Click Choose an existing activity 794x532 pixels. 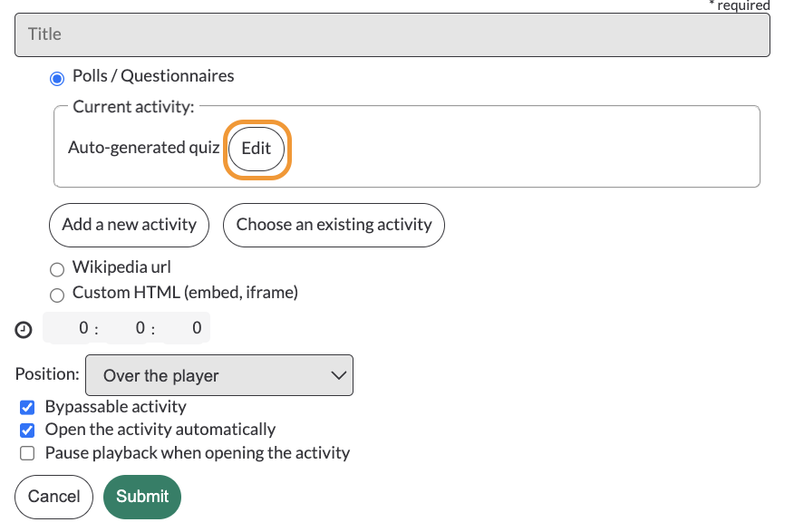pyautogui.click(x=334, y=226)
